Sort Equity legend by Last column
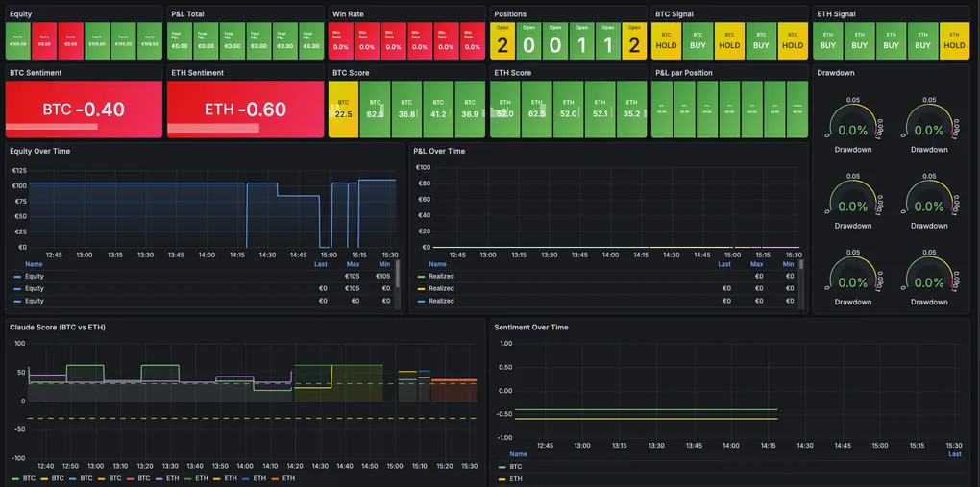 click(x=321, y=264)
